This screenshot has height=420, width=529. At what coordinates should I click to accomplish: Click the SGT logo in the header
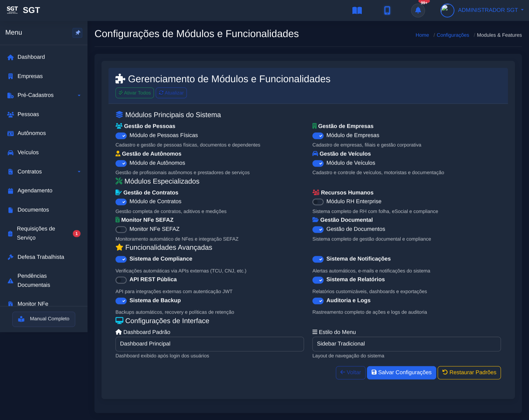click(12, 10)
